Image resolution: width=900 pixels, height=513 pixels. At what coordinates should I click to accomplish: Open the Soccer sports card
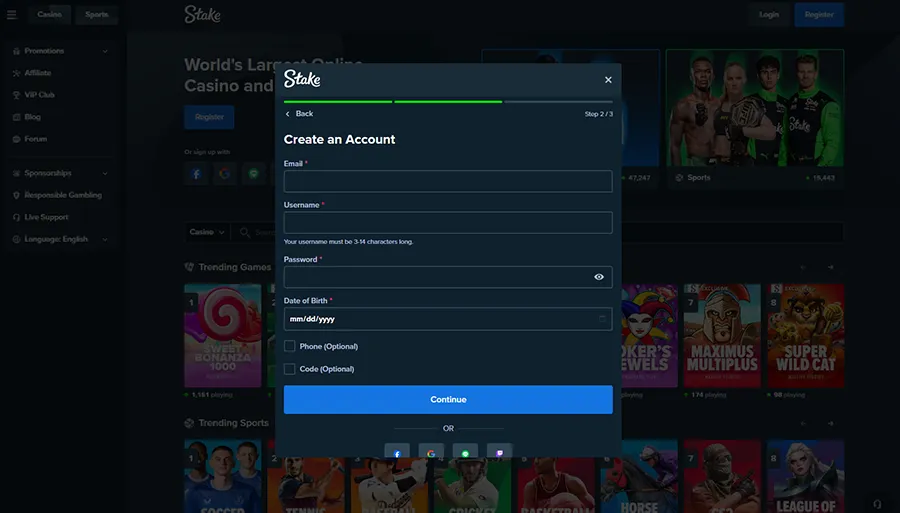[223, 476]
